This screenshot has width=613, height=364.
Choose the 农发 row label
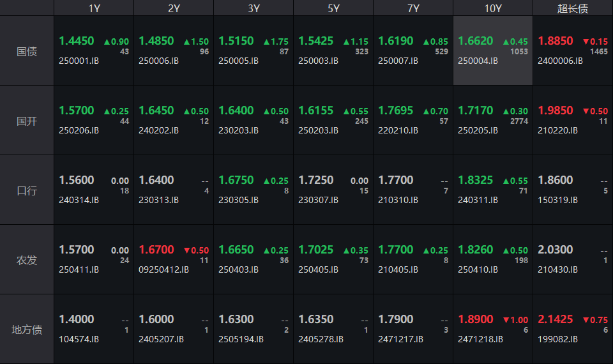(x=27, y=260)
